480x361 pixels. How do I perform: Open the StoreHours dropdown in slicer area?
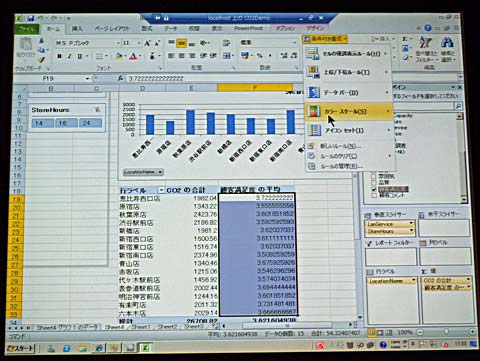click(x=411, y=231)
